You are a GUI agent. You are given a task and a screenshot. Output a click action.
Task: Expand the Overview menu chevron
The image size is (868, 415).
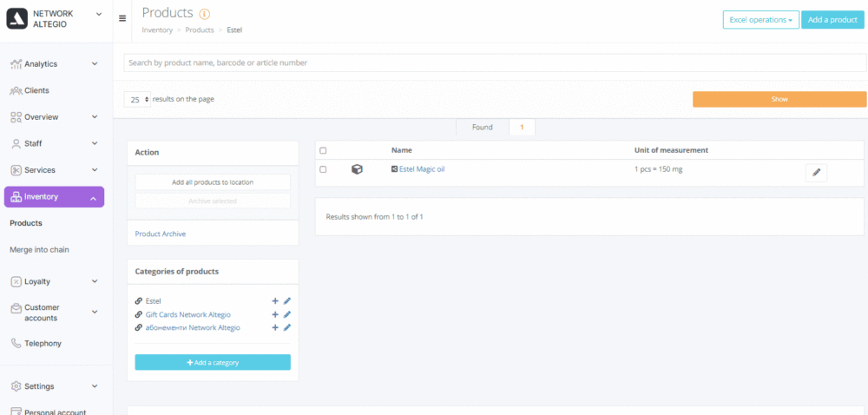(95, 117)
